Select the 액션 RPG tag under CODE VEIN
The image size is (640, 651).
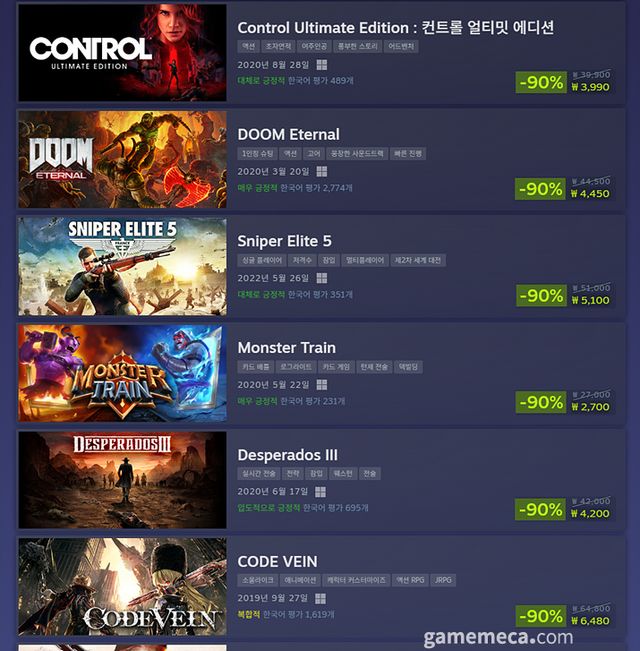[410, 580]
